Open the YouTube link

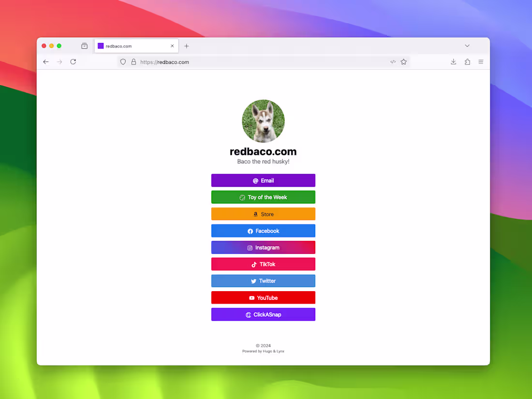263,297
